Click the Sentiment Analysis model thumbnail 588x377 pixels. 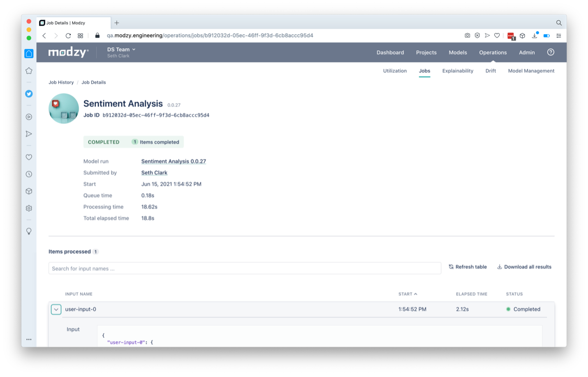coord(63,109)
